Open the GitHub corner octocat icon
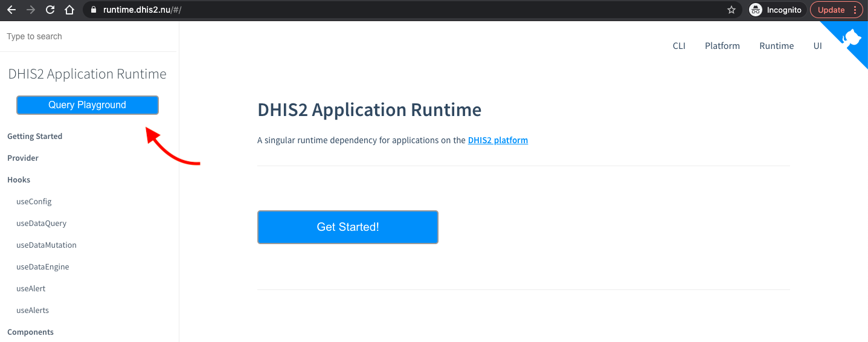The image size is (868, 342). (852, 37)
